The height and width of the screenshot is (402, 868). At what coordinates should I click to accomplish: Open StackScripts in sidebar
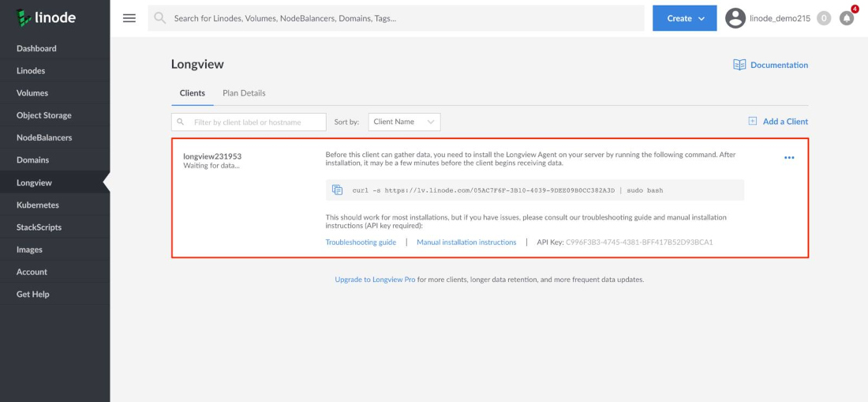(54, 227)
